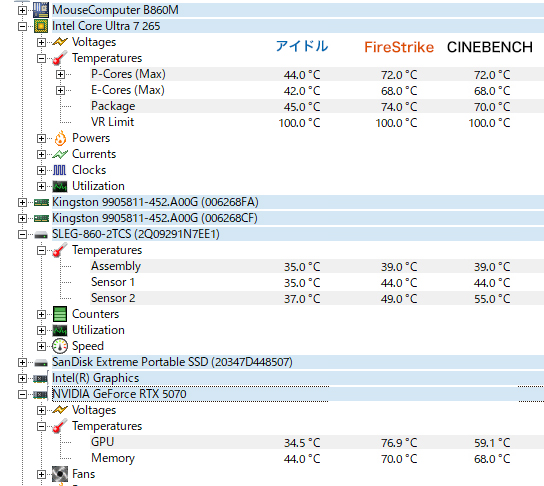Viewport: 544px width, 486px height.
Task: Select the VR Limit row
Action: pyautogui.click(x=317, y=122)
